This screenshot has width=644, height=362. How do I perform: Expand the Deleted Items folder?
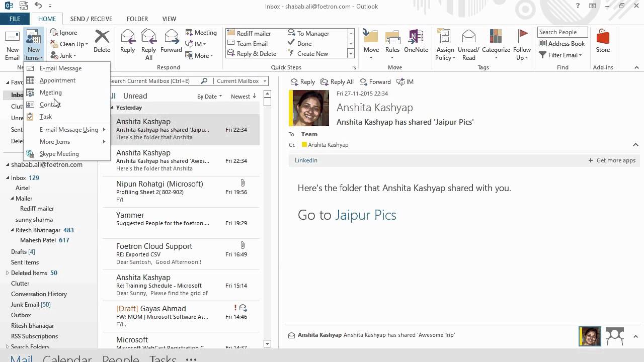(x=8, y=273)
